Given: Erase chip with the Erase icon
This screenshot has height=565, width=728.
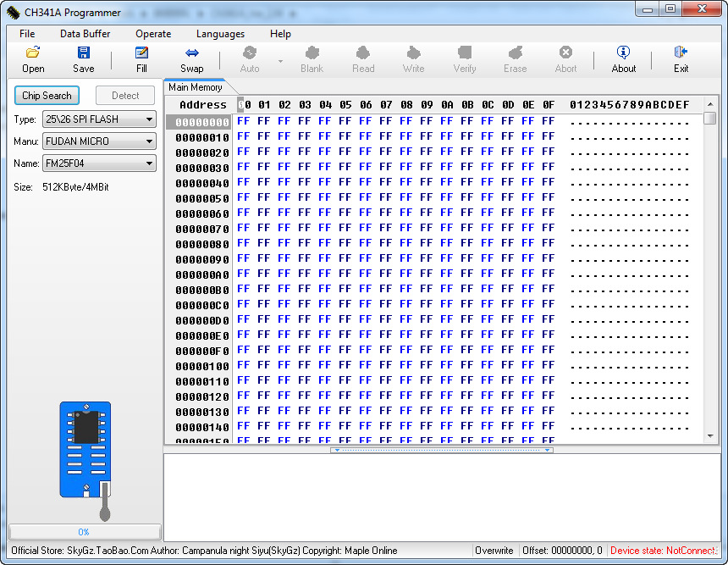Looking at the screenshot, I should 515,59.
